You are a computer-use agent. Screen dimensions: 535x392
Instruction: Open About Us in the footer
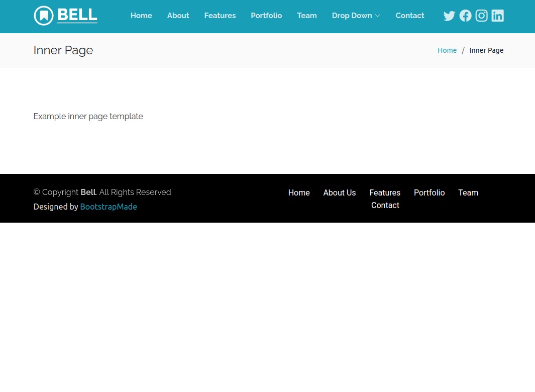tap(340, 193)
